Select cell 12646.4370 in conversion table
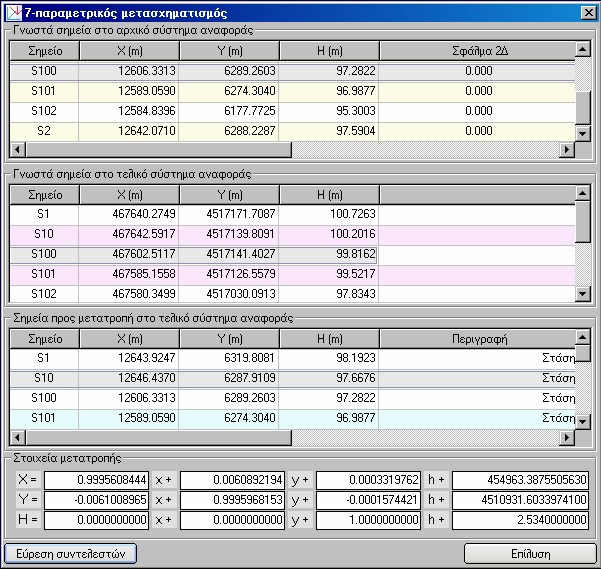Image resolution: width=601 pixels, height=569 pixels. [129, 378]
